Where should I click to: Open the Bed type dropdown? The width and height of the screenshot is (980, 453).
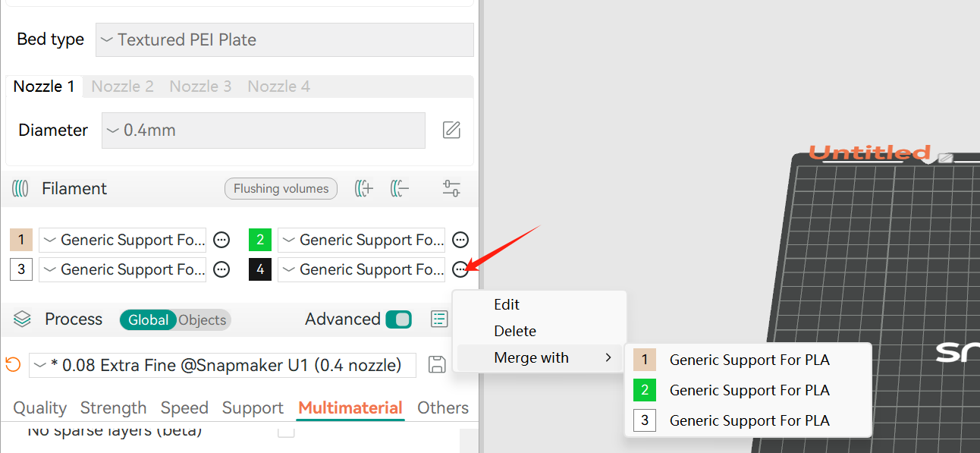(x=284, y=39)
